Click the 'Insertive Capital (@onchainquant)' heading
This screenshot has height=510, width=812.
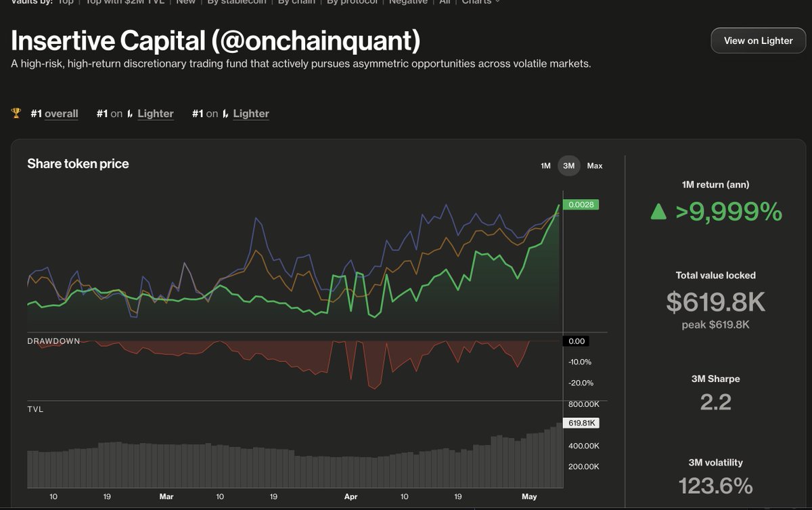[216, 41]
